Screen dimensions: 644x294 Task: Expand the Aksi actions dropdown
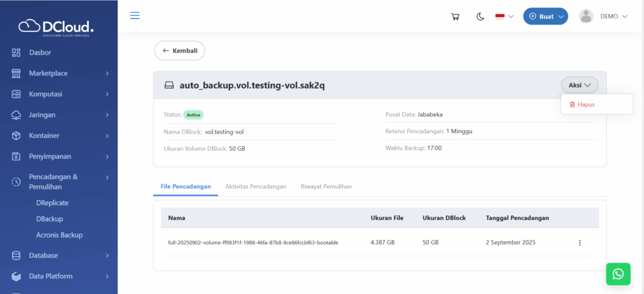tap(579, 85)
